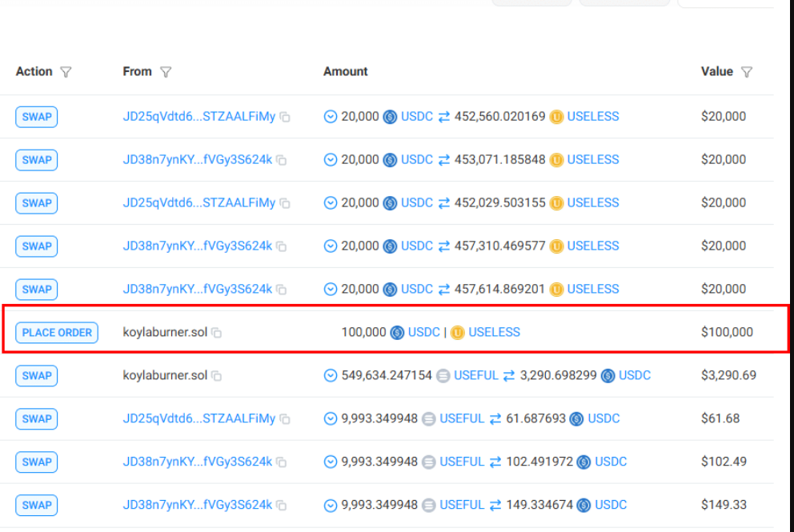Expand details of the $61.68 swap
Viewport: 794px width, 532px height.
(x=330, y=418)
